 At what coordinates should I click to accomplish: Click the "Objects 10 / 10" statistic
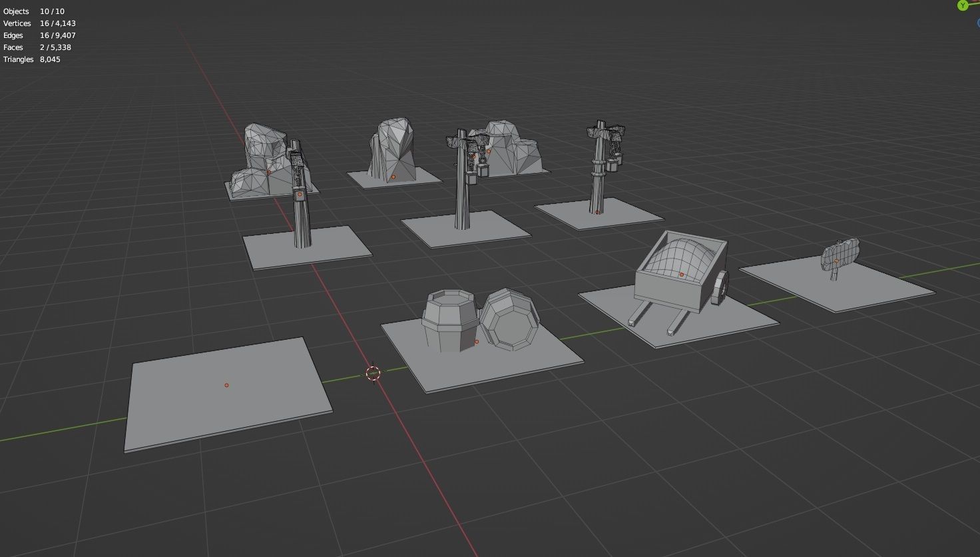click(x=34, y=11)
